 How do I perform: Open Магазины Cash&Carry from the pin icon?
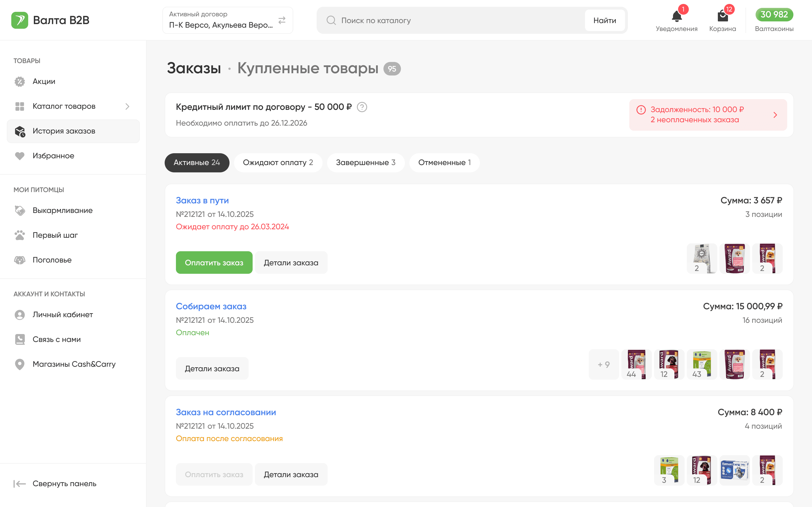[x=20, y=364]
